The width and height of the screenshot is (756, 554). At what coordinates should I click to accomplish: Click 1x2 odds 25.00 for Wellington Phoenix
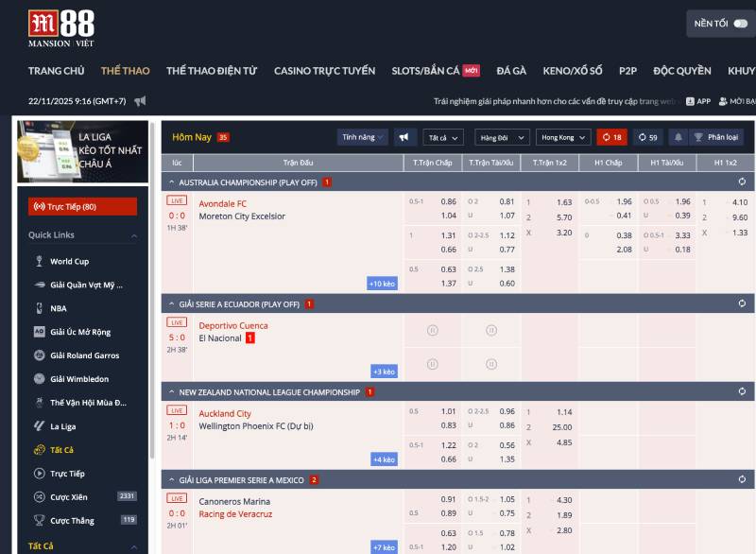point(562,427)
